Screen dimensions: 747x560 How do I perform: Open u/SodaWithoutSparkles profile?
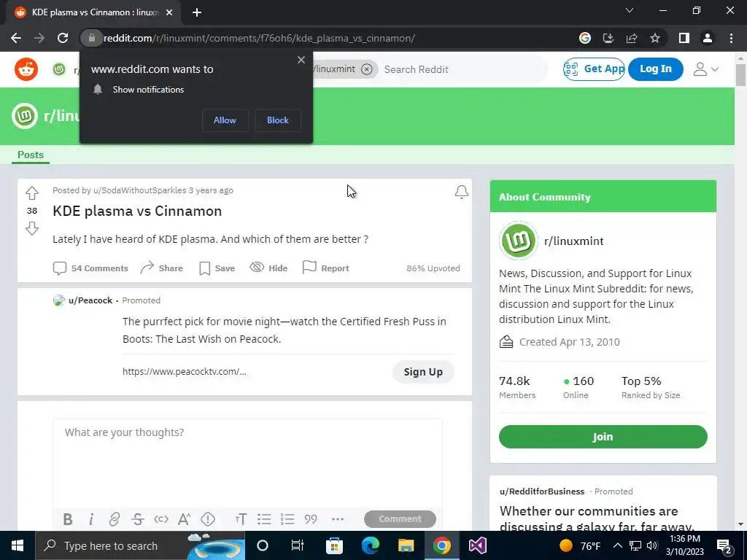(139, 190)
